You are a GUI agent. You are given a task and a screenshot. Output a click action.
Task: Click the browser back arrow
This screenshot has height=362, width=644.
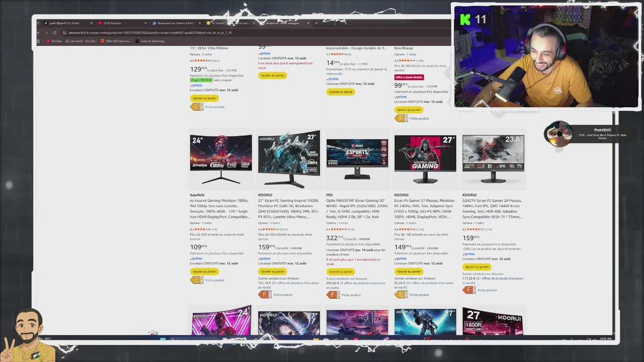(39, 33)
